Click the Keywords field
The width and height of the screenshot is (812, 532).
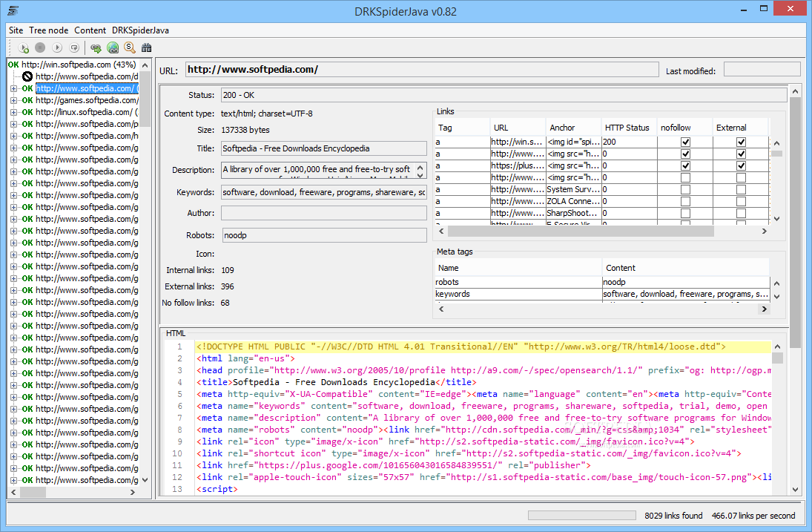click(x=323, y=192)
